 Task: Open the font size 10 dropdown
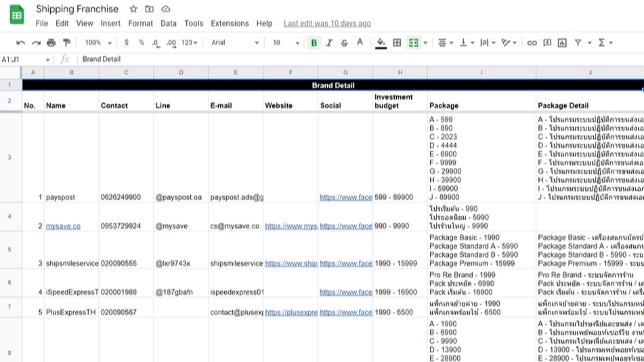click(x=286, y=43)
